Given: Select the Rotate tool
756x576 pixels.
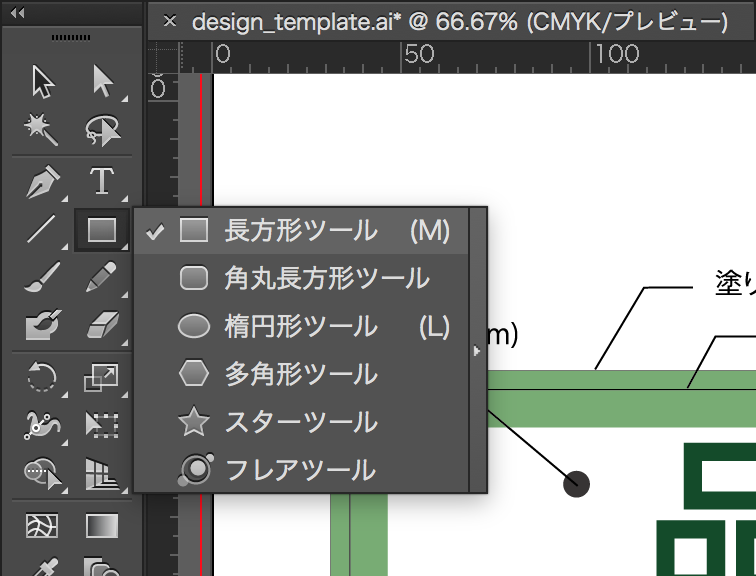Looking at the screenshot, I should tap(42, 377).
